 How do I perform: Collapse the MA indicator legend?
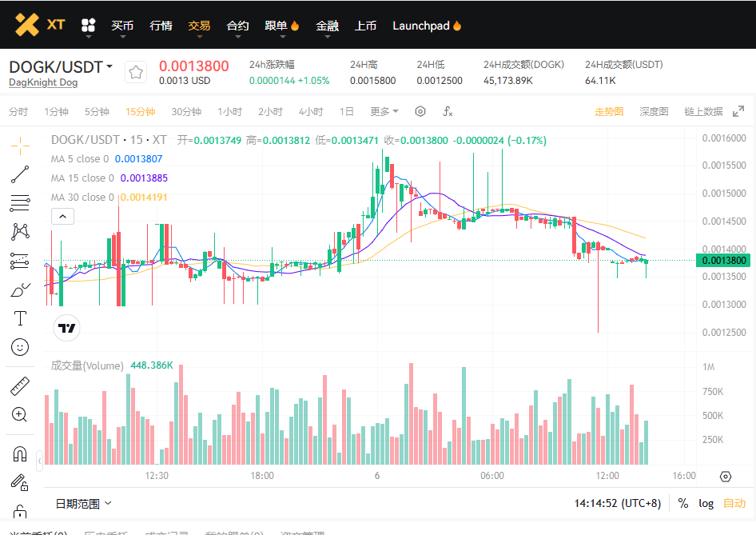pyautogui.click(x=62, y=216)
